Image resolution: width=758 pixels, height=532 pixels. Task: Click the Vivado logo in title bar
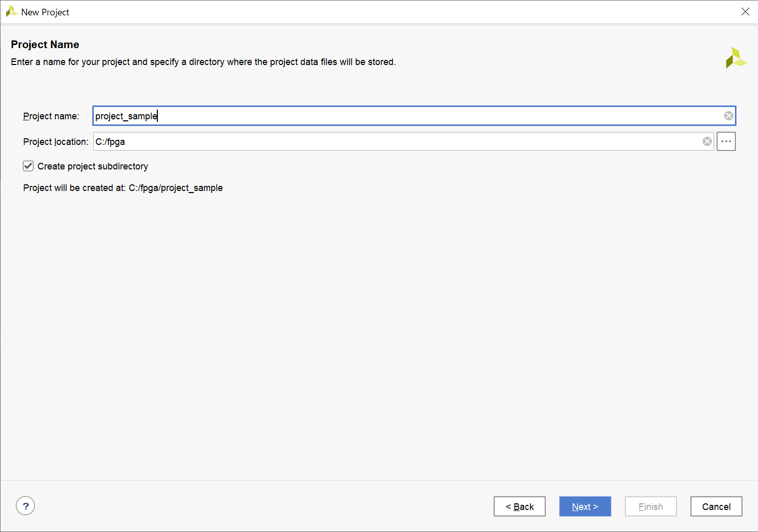tap(11, 12)
